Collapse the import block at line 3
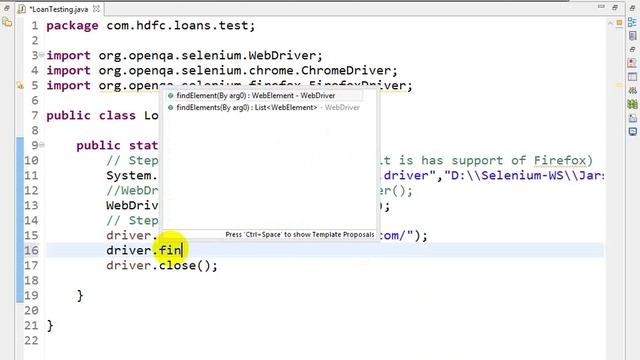The image size is (640, 360). 41,55
